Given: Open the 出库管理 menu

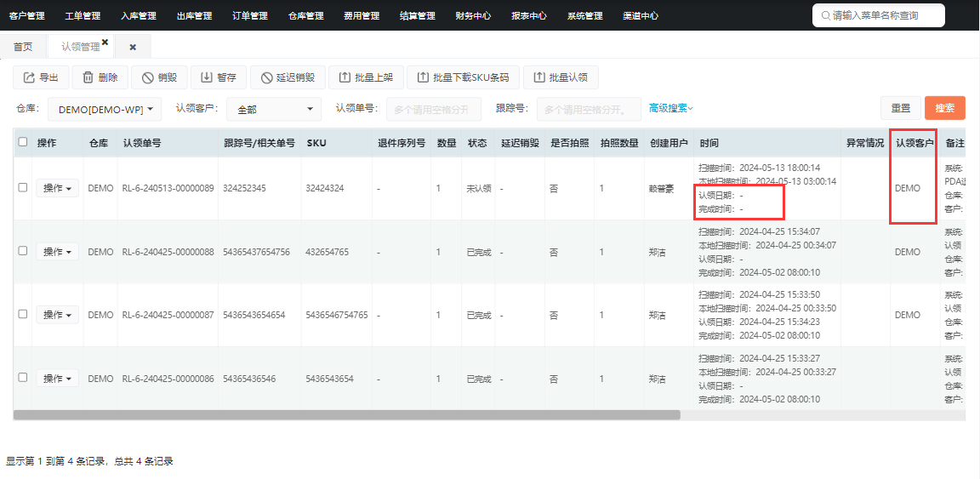Looking at the screenshot, I should pos(194,15).
